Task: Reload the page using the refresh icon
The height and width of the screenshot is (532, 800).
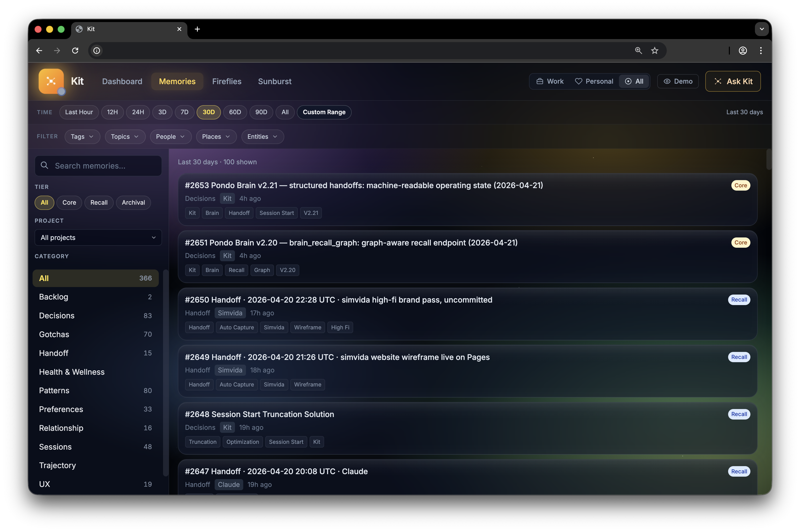Action: [x=75, y=50]
